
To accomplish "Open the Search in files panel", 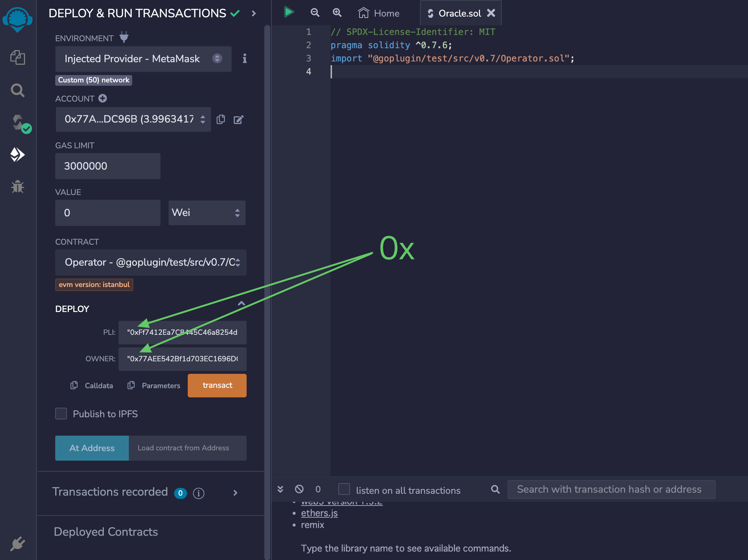I will pyautogui.click(x=17, y=90).
